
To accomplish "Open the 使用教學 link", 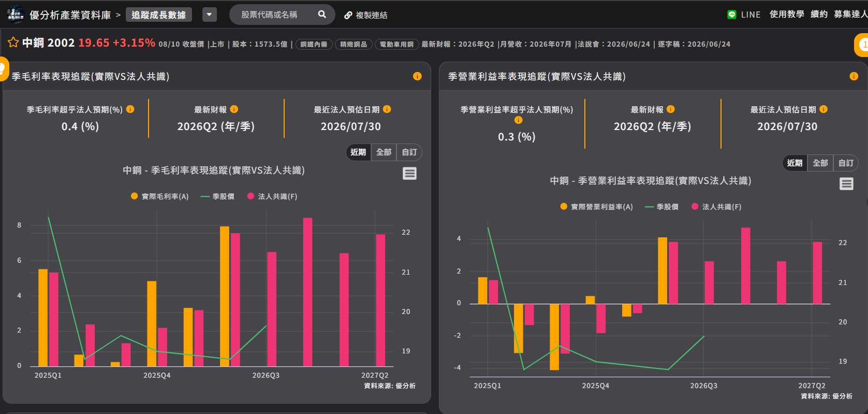I will point(787,14).
